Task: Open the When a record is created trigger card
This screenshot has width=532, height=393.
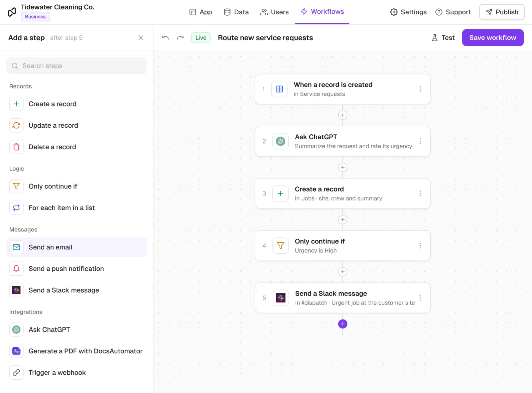Action: click(x=342, y=89)
